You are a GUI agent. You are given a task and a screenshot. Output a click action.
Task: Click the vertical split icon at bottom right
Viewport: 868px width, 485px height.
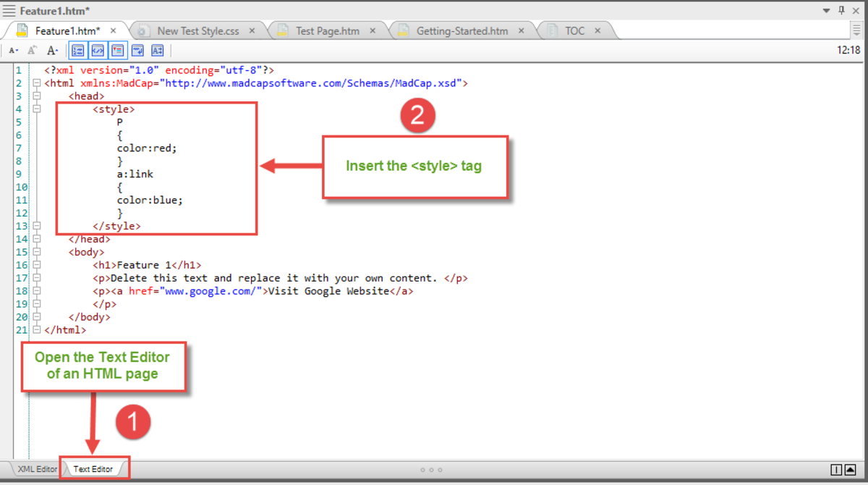pyautogui.click(x=836, y=470)
